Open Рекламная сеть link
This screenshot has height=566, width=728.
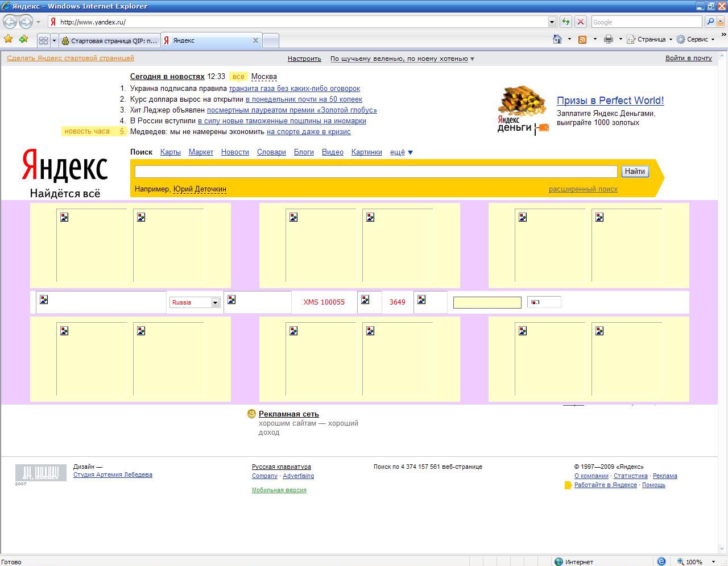click(x=289, y=414)
